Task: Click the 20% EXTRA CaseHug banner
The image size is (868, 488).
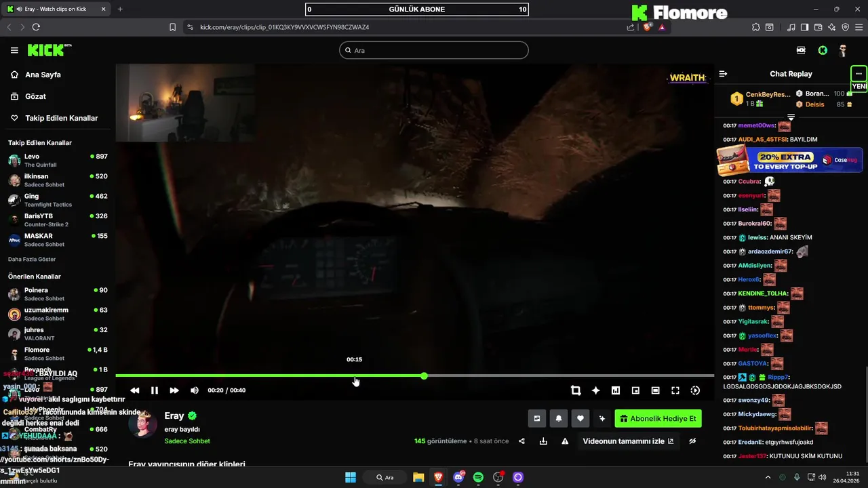Action: 790,161
